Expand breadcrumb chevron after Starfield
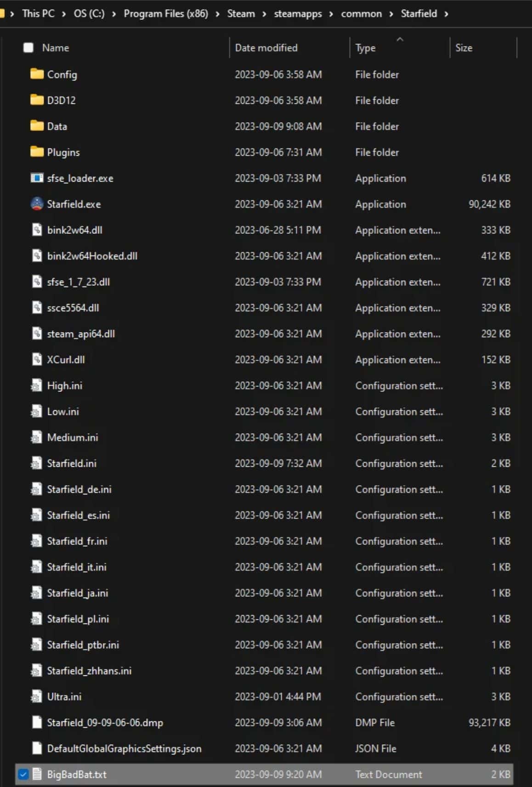Screen dimensions: 532x787 point(446,14)
